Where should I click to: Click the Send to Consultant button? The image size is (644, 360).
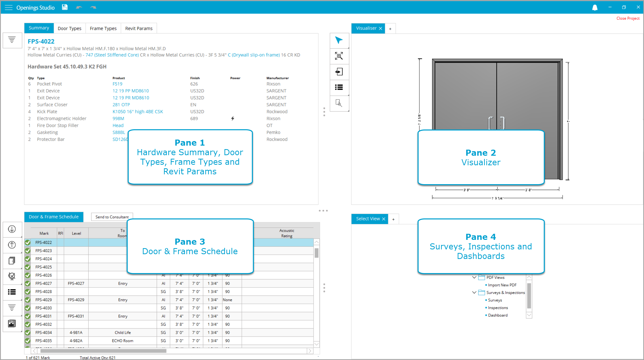[112, 217]
